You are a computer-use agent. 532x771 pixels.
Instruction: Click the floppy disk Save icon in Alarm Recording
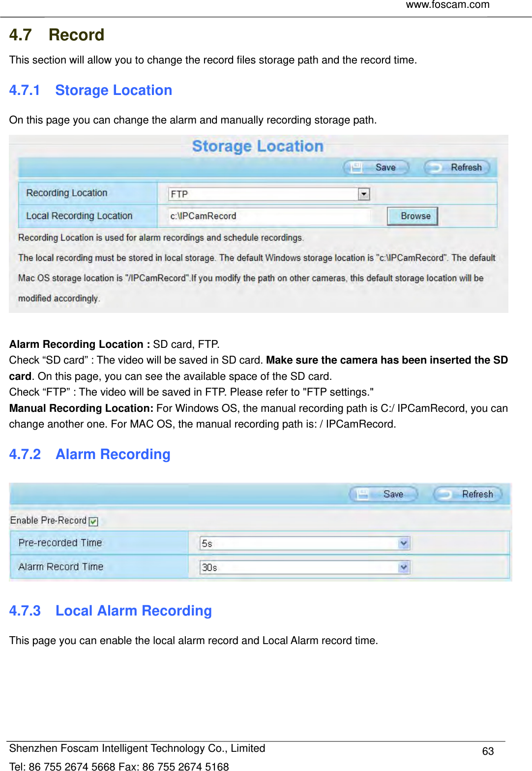coord(363,494)
